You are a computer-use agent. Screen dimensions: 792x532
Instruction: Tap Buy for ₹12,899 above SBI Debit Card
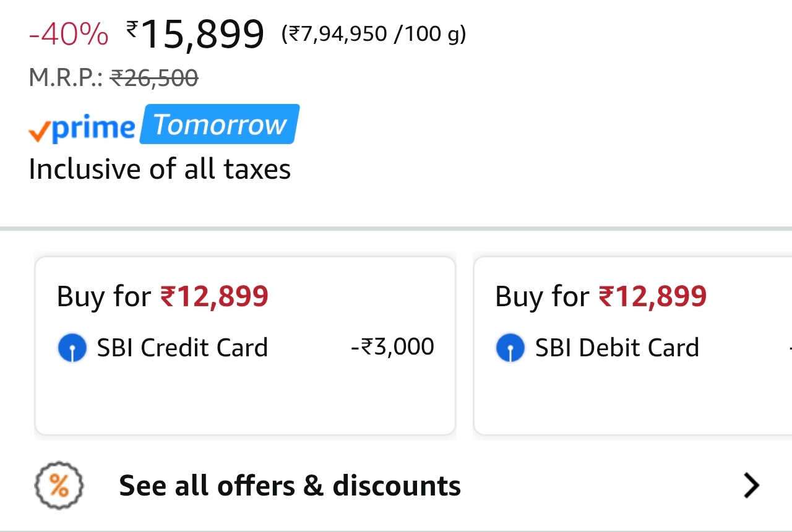(600, 296)
